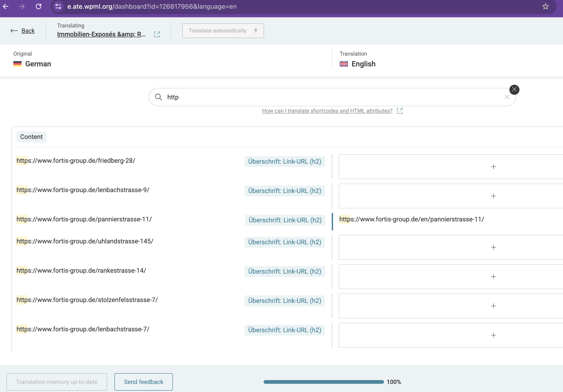
Task: Click the Send feedback button
Action: [x=144, y=382]
